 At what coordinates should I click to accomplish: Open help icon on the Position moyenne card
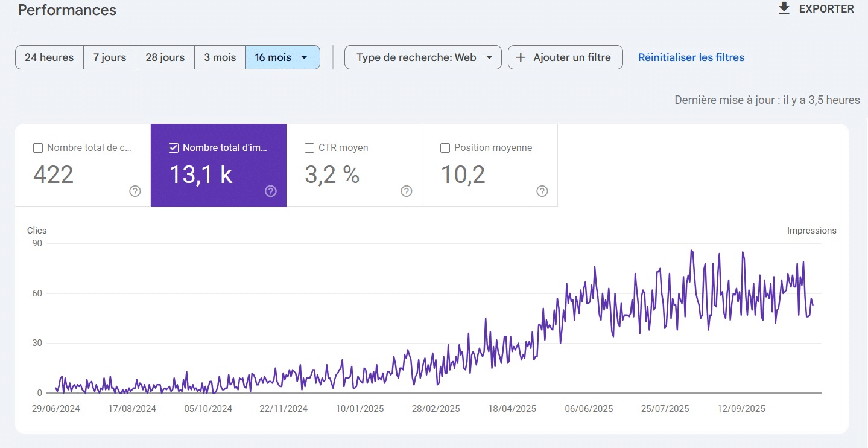(x=542, y=191)
